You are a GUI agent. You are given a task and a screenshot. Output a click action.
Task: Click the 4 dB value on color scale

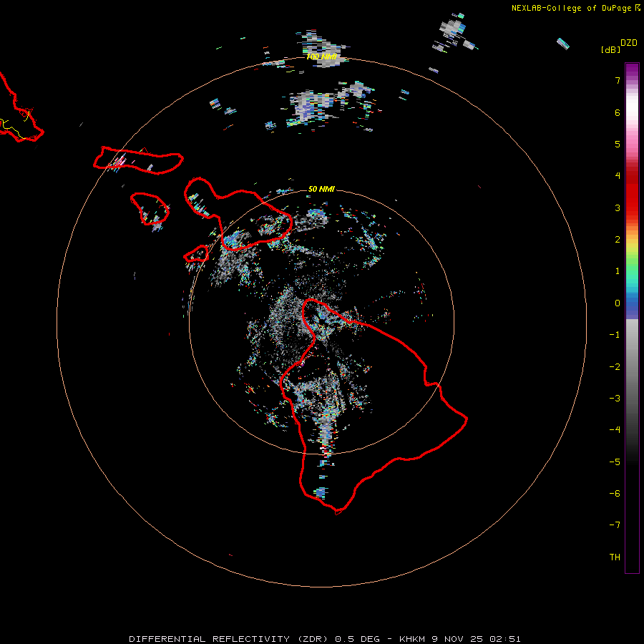click(618, 176)
